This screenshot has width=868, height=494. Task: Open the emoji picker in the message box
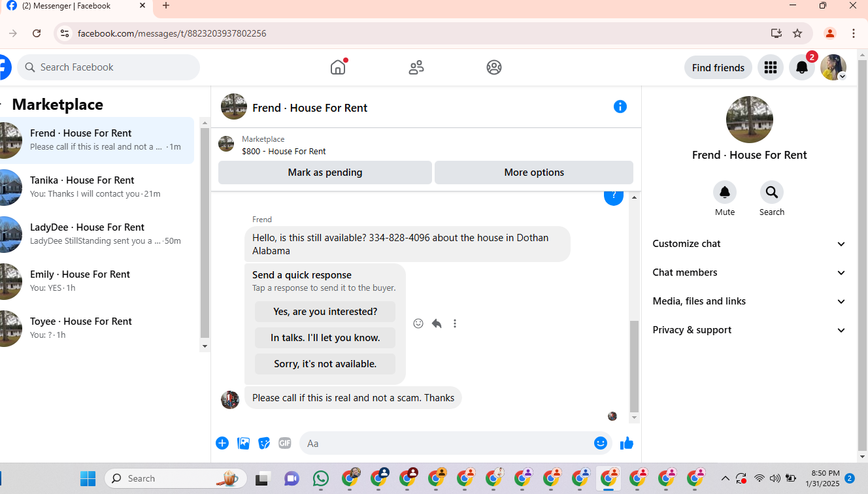pyautogui.click(x=601, y=443)
